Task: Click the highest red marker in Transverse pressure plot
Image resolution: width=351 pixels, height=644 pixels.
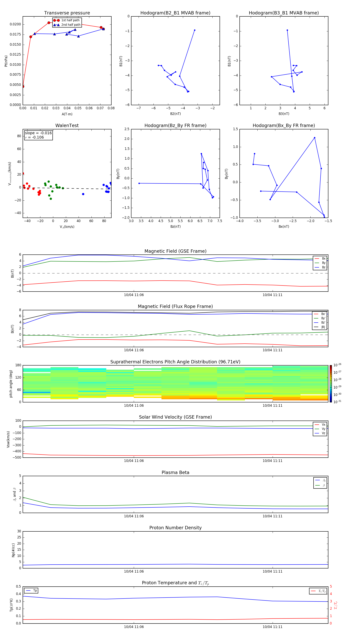Action: click(49, 23)
